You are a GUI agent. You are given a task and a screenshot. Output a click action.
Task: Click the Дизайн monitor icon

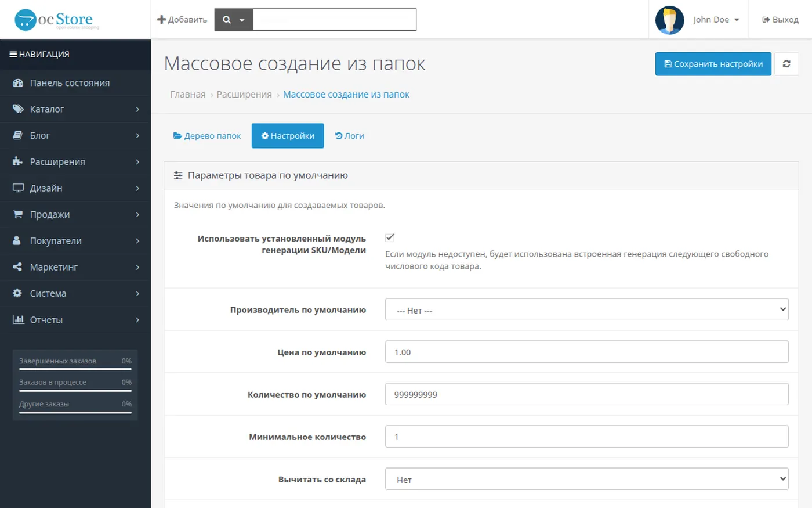coord(18,188)
